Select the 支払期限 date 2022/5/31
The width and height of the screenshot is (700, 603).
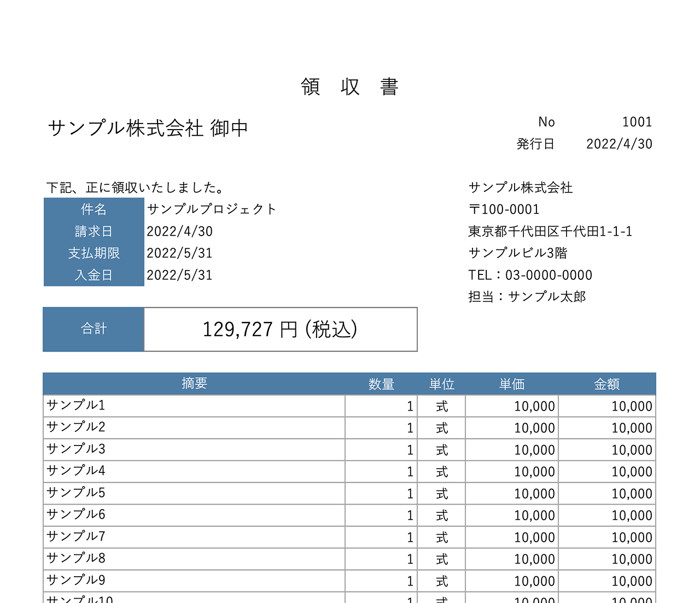(180, 253)
